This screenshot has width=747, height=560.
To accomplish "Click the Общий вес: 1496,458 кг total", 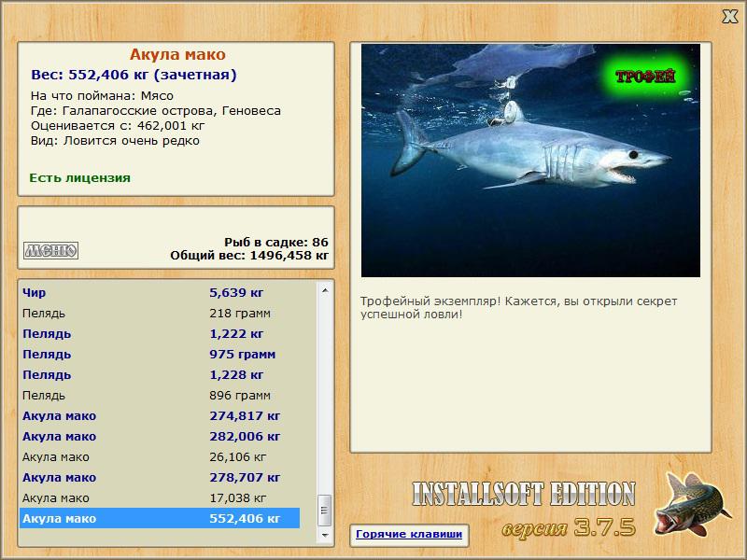I will point(249,256).
